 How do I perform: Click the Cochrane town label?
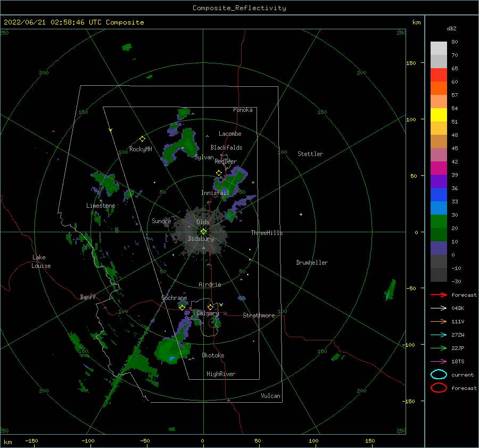[174, 298]
